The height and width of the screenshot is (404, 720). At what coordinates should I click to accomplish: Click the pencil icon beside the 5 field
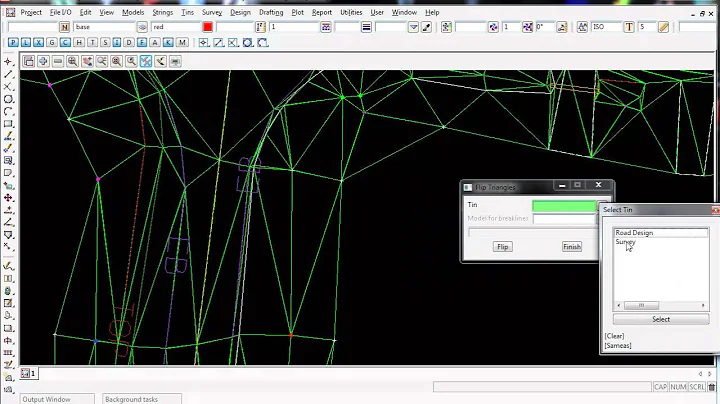click(x=664, y=27)
